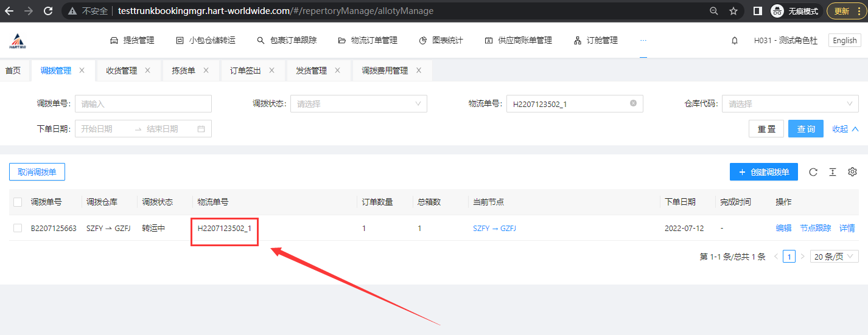
Task: Select the row checkbox for B2207125663
Action: point(18,228)
